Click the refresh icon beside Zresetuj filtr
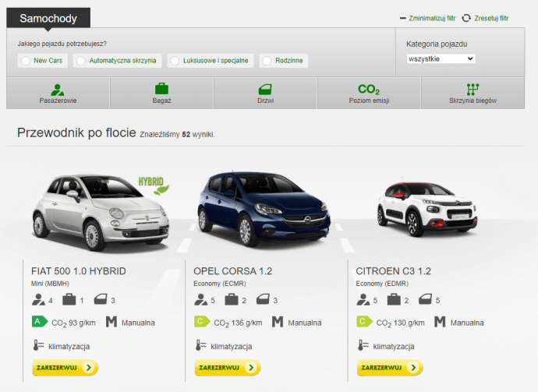538x392 pixels. [x=466, y=18]
